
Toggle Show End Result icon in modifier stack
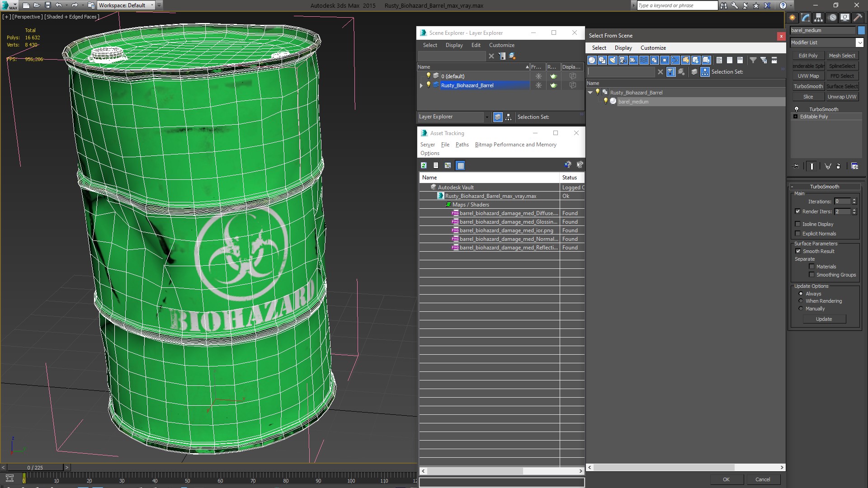tap(812, 166)
